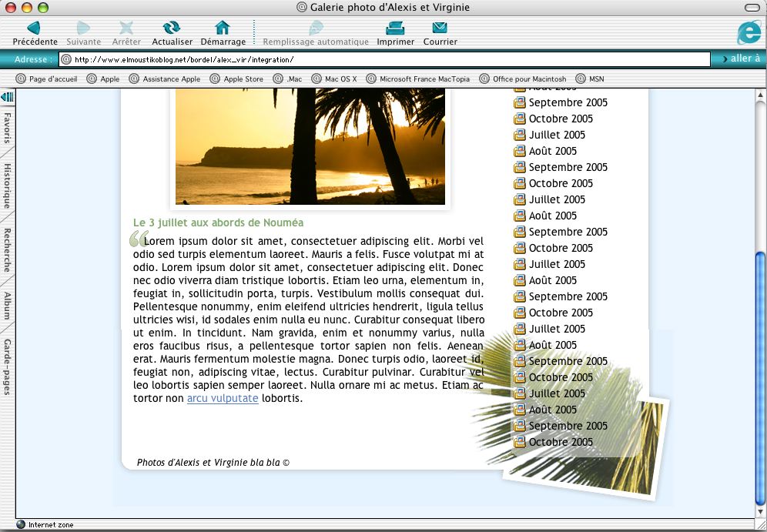Click the Adresse : label
This screenshot has width=767, height=532.
pos(33,59)
